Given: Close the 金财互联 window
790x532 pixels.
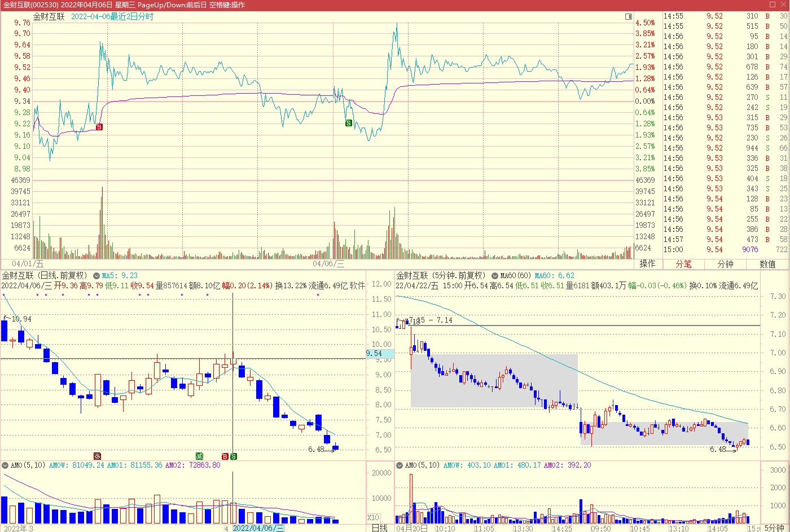Looking at the screenshot, I should (x=783, y=5).
